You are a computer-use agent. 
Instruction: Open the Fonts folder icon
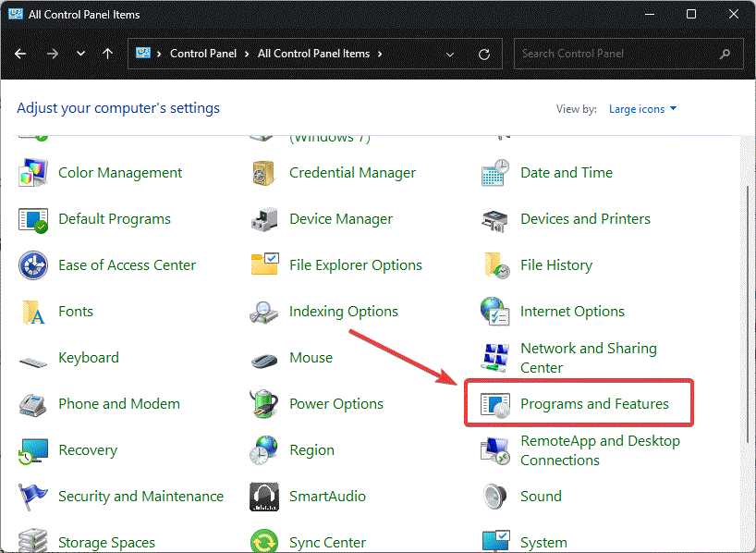click(32, 312)
